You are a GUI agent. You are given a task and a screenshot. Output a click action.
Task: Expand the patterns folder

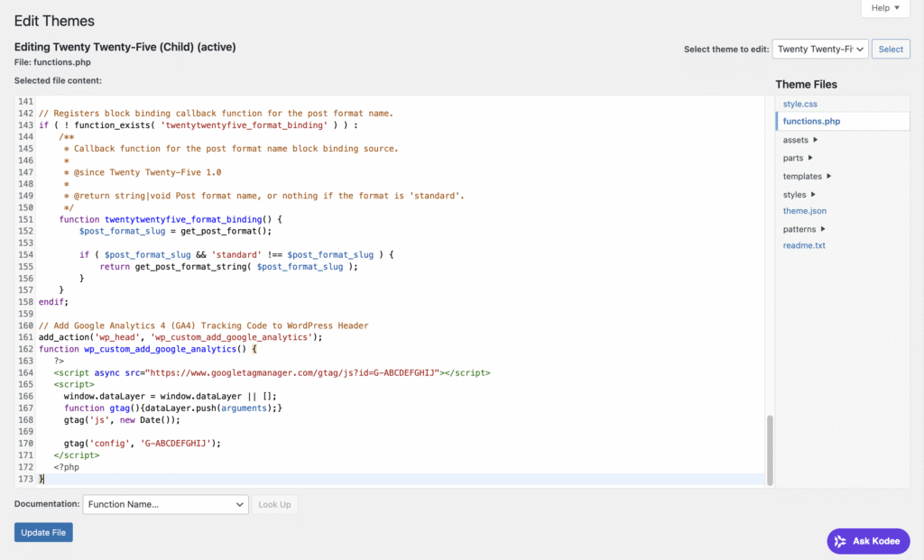pos(801,228)
